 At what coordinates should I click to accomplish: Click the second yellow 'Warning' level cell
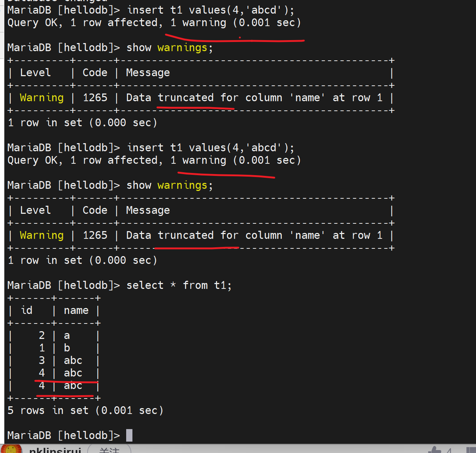[42, 236]
